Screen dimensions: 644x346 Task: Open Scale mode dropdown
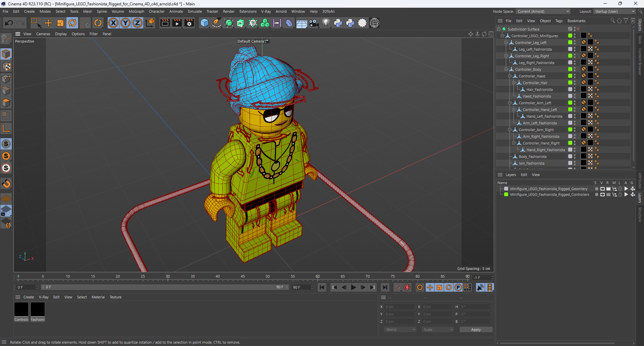(438, 330)
